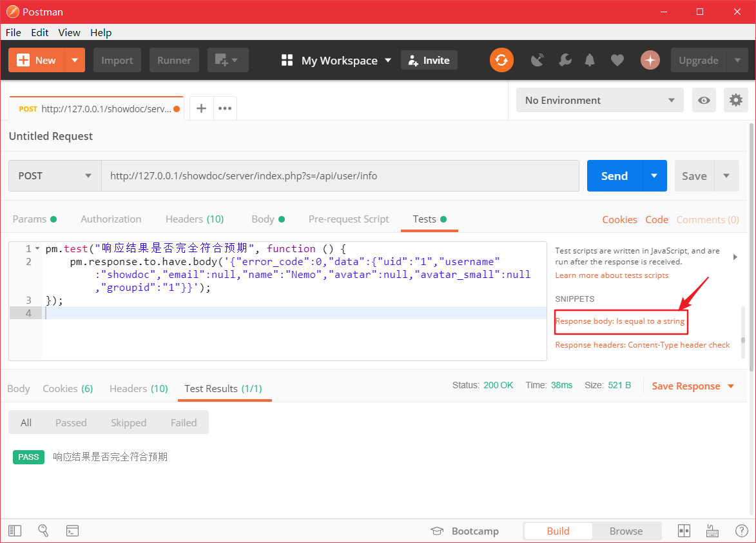Open the Learn more about tests scripts link
This screenshot has width=756, height=543.
[611, 275]
